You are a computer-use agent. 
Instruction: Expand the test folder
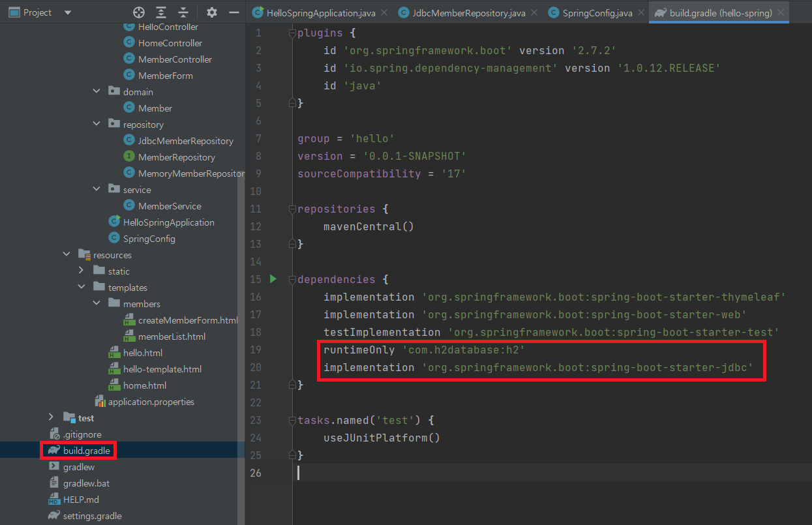52,418
